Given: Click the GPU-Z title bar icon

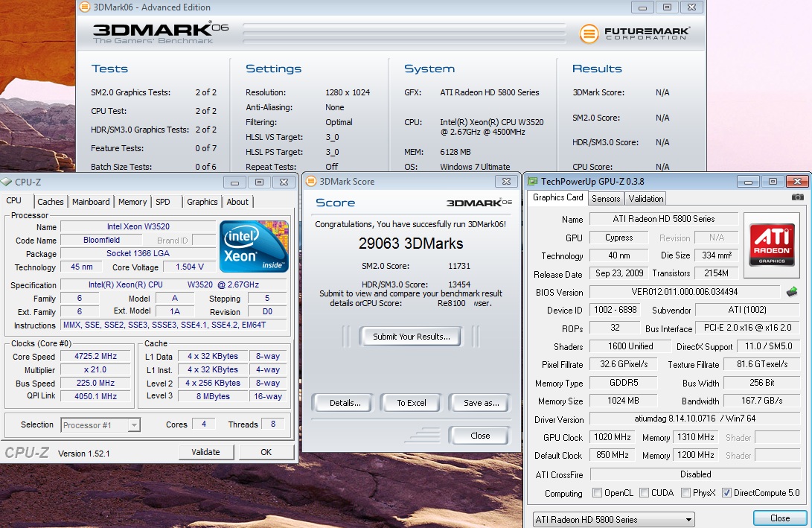Looking at the screenshot, I should pos(532,182).
